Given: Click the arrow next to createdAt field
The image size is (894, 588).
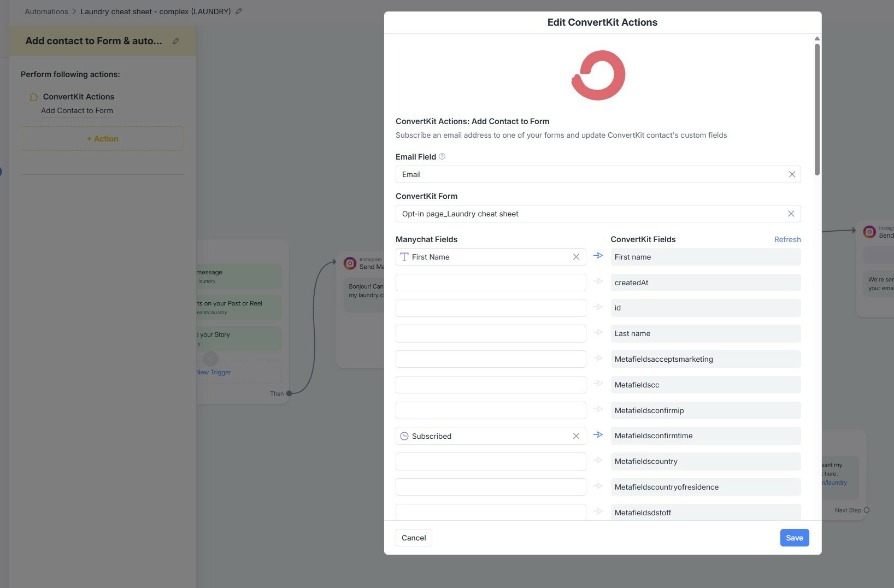Looking at the screenshot, I should tap(598, 281).
